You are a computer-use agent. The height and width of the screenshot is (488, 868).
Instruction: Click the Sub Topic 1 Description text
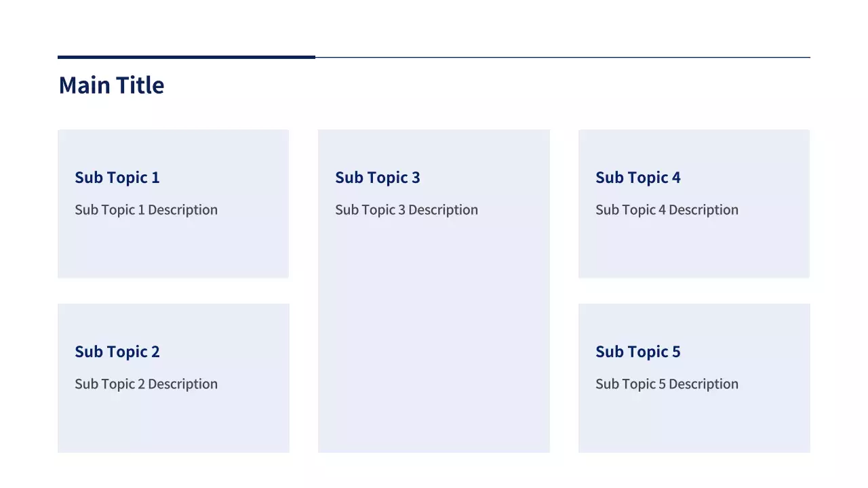coord(146,210)
